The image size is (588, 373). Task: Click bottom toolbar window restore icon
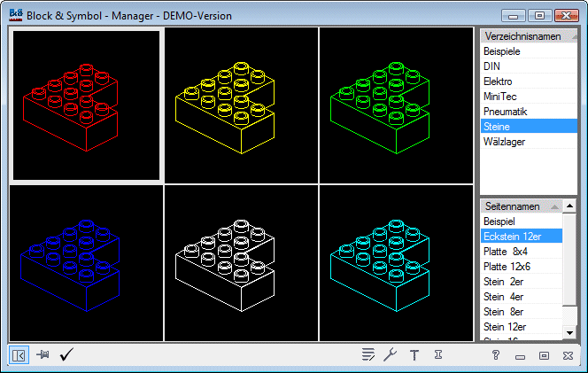click(x=544, y=355)
